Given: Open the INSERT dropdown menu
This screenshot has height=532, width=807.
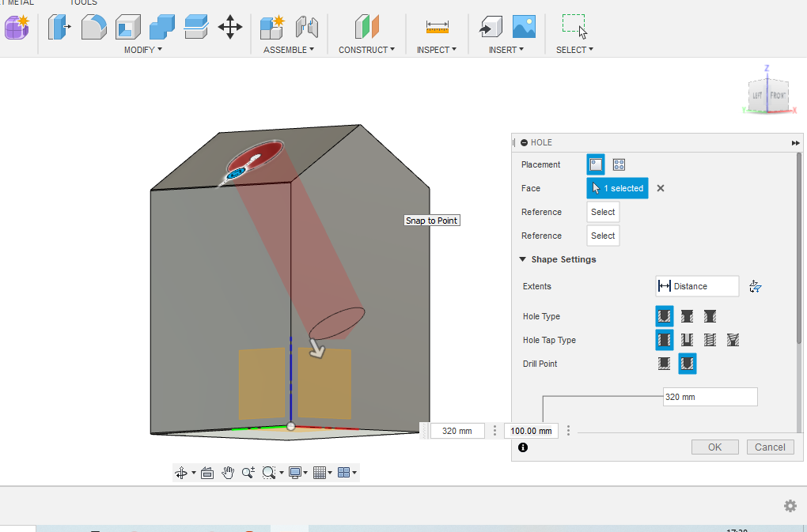Looking at the screenshot, I should [506, 50].
